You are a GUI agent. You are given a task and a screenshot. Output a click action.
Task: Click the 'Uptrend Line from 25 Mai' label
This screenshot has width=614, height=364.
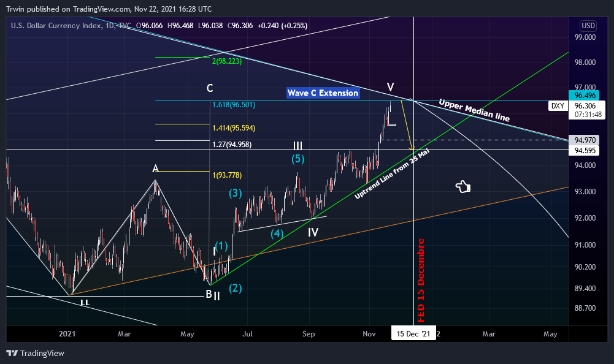391,174
